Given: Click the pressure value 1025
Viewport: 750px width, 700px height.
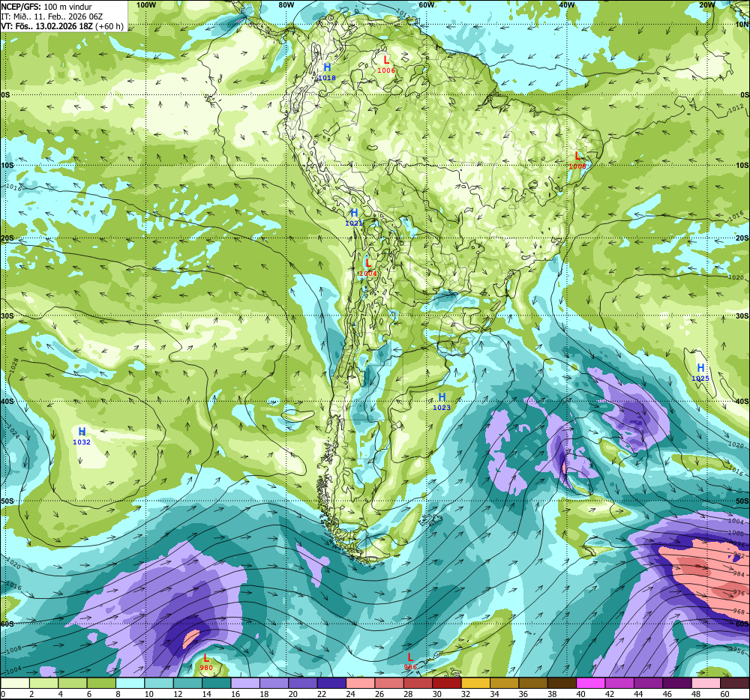Looking at the screenshot, I should pyautogui.click(x=700, y=378).
